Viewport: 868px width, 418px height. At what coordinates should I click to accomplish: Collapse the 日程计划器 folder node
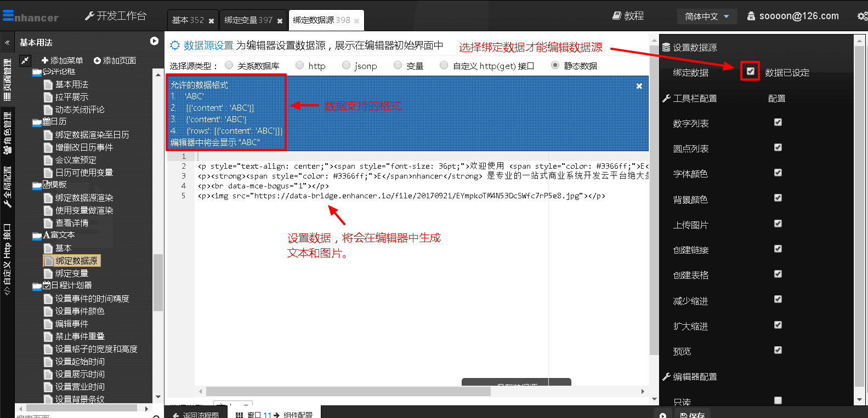click(x=37, y=285)
